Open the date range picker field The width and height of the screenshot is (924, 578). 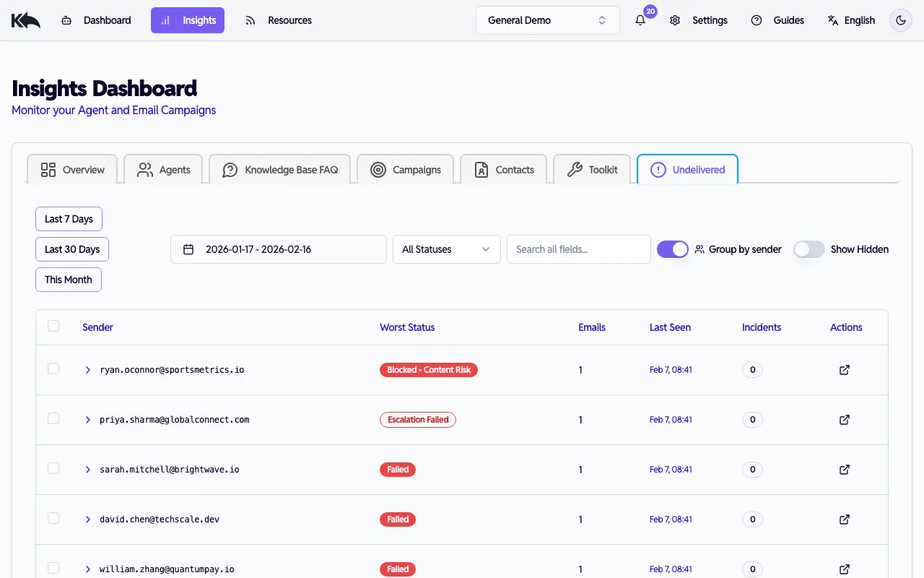click(x=278, y=249)
